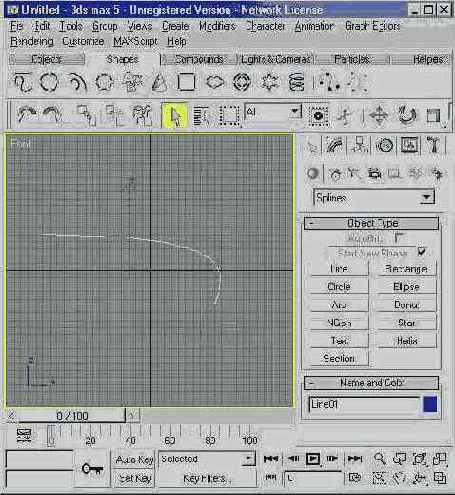Click the 0 / 100 time slider

click(72, 416)
